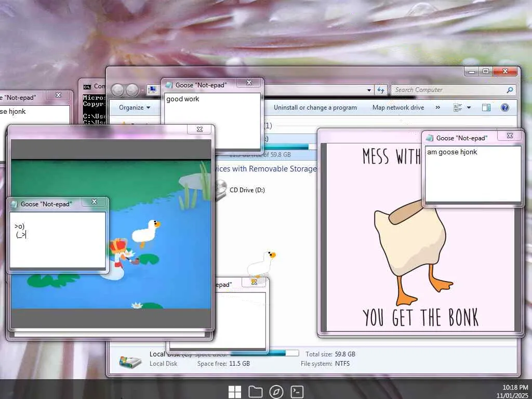Click the CD Drive (D:) label
532x399 pixels.
click(247, 190)
